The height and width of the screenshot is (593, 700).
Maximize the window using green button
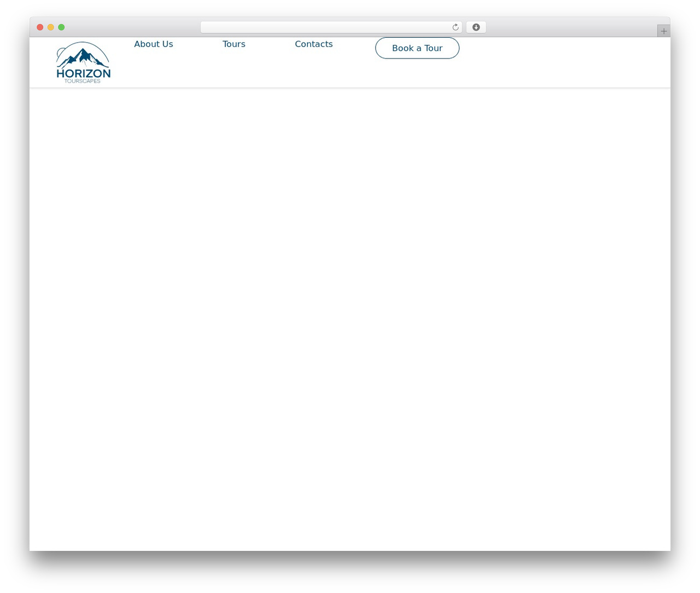coord(61,27)
